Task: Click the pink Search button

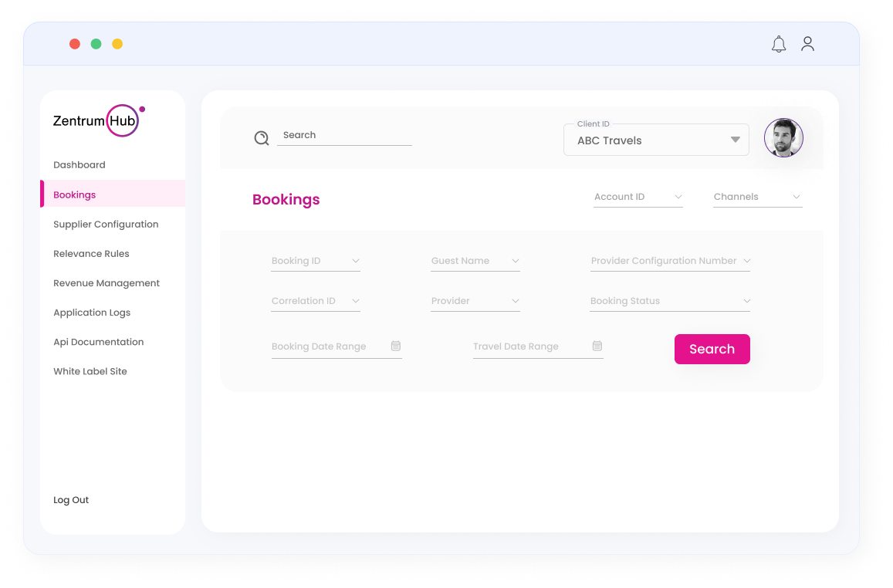Action: (x=712, y=349)
